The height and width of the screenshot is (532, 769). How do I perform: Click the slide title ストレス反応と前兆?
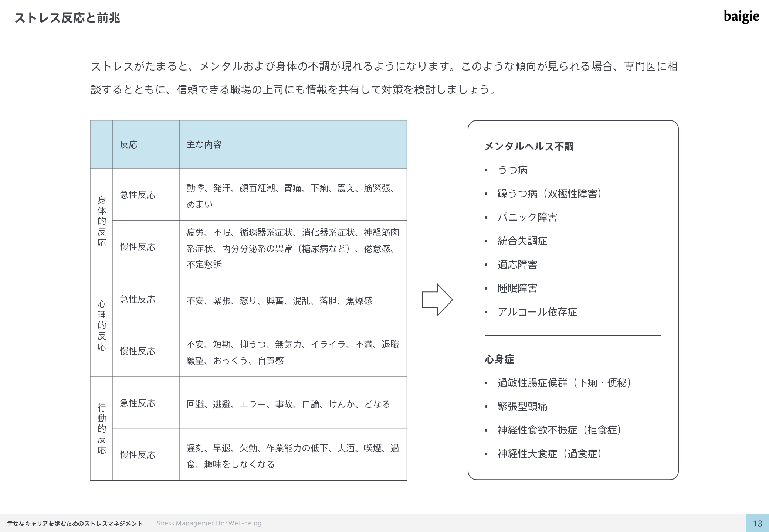[x=67, y=18]
